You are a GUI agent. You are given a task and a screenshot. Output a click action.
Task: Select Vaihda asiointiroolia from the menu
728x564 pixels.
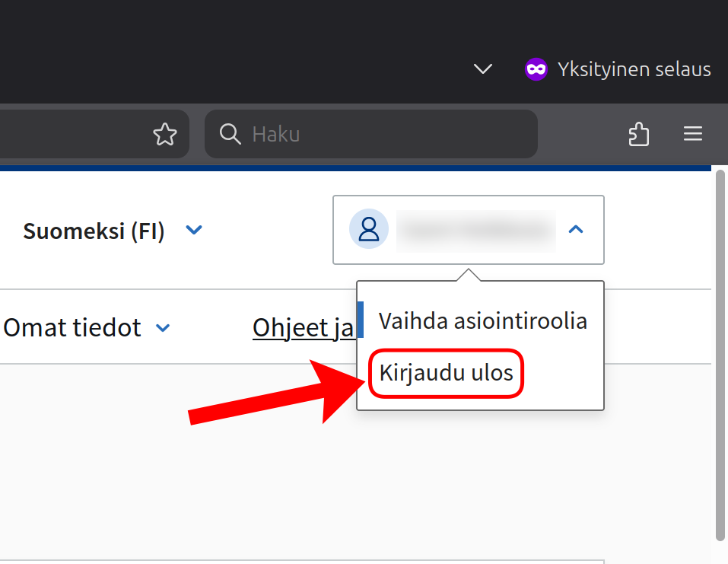482,320
